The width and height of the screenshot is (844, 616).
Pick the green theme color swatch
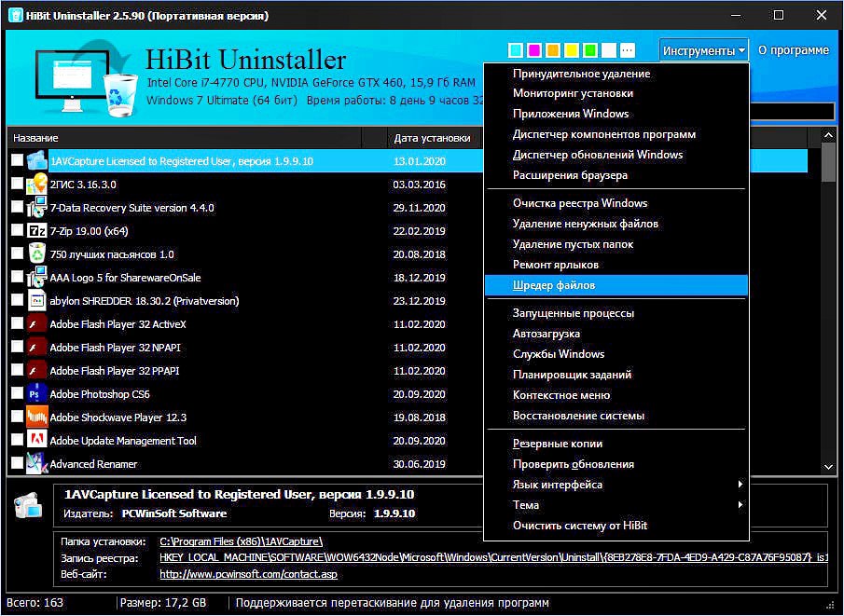coord(590,50)
